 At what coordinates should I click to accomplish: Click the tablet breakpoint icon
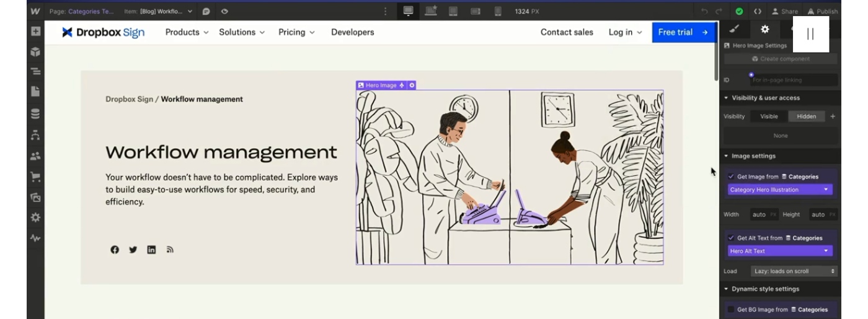(x=453, y=11)
